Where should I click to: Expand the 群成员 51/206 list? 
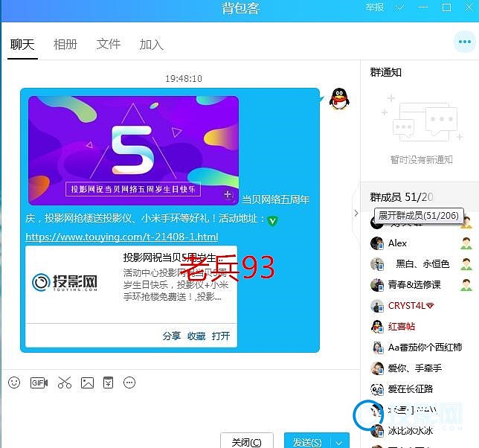pos(402,197)
